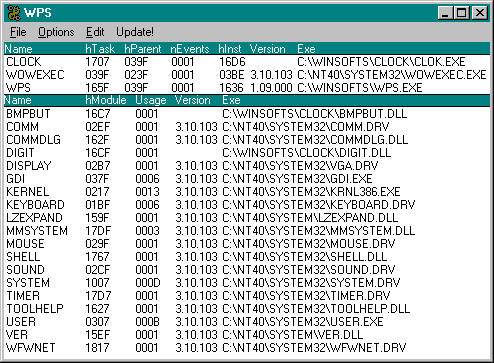Open the Options menu

(56, 32)
